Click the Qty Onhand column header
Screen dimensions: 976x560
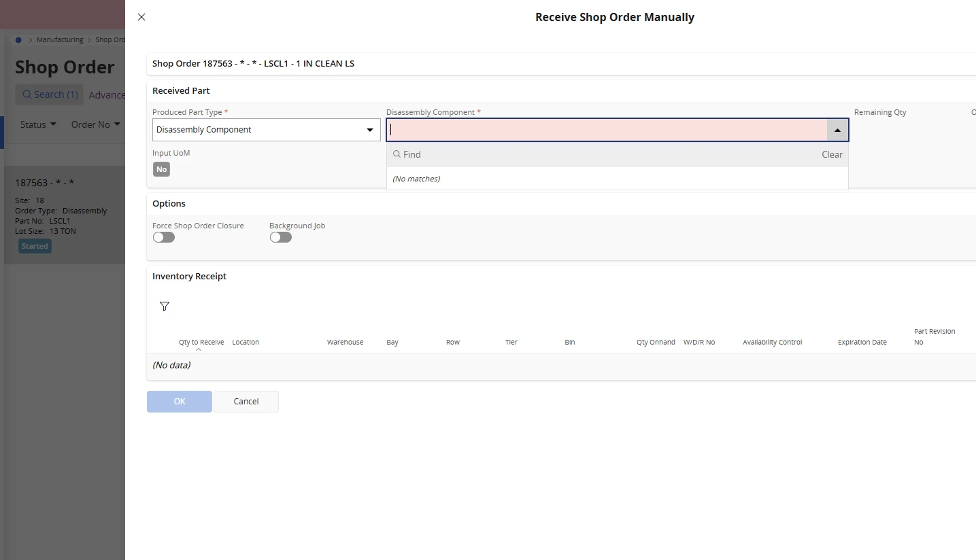[x=656, y=343]
